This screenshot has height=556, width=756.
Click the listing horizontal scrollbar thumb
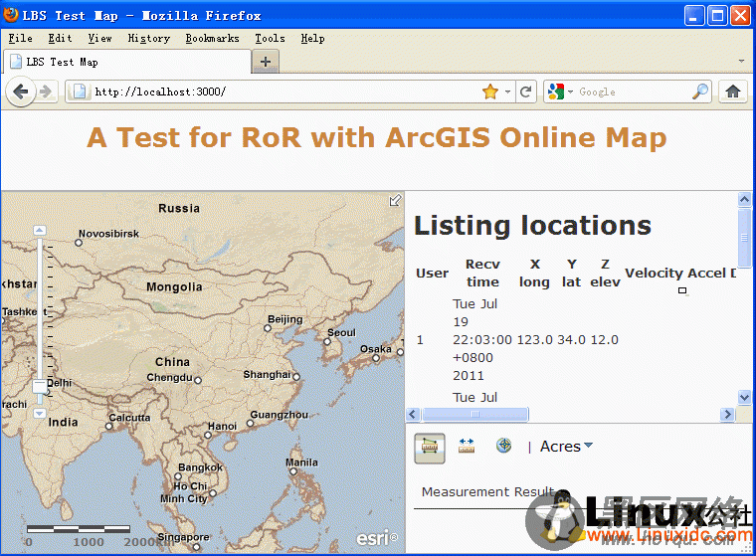click(x=474, y=414)
